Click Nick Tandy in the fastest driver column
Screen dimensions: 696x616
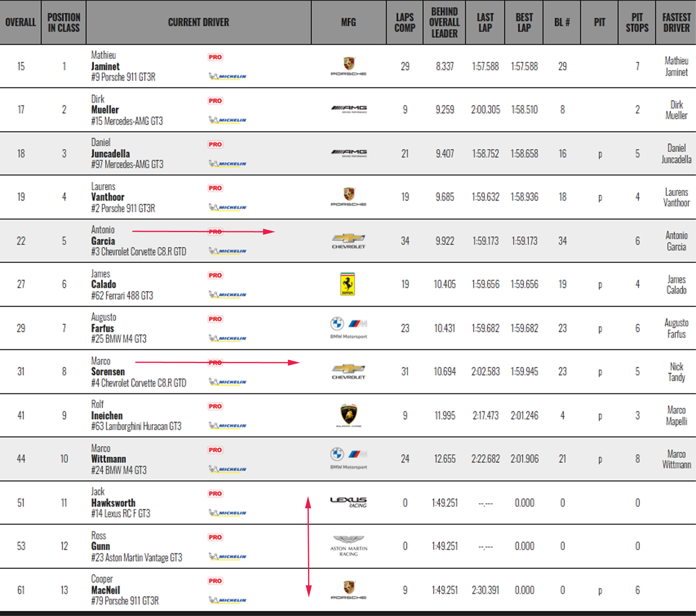[676, 372]
